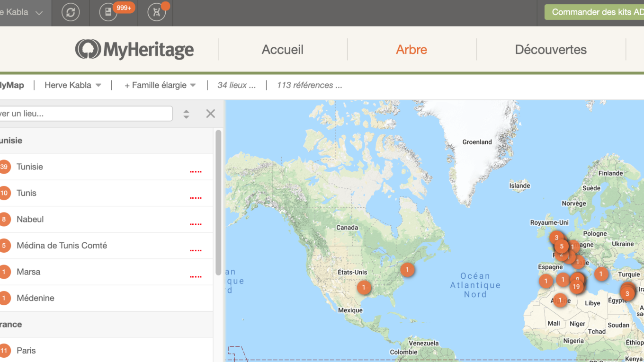This screenshot has height=362, width=644.
Task: Click the France country group header
Action: 107,325
